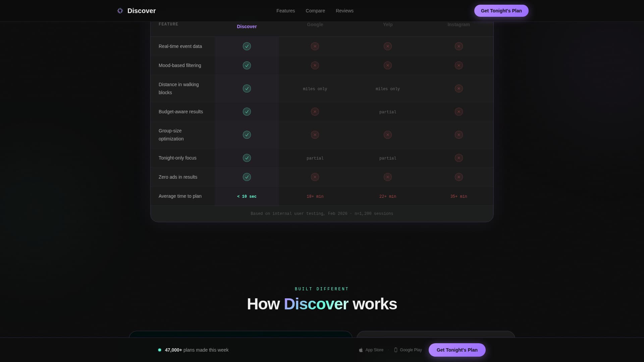Click Get Tonight's Plan in bottom bar

click(x=457, y=350)
